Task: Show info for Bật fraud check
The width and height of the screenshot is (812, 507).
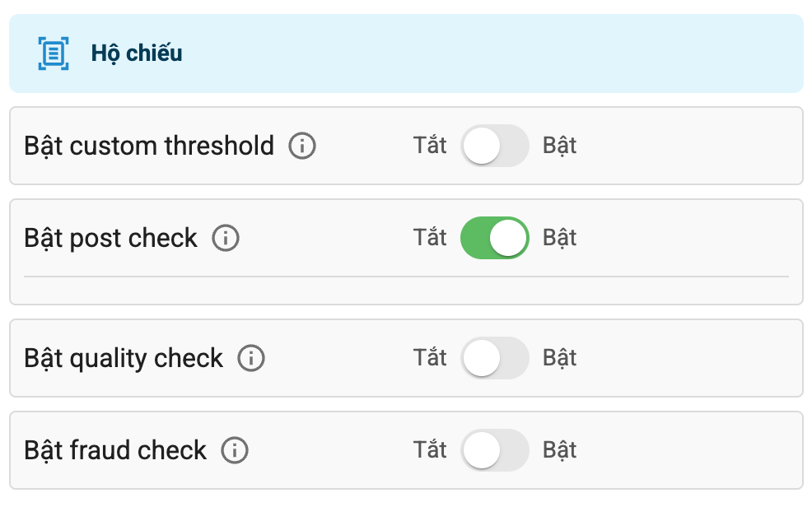Action: tap(235, 451)
